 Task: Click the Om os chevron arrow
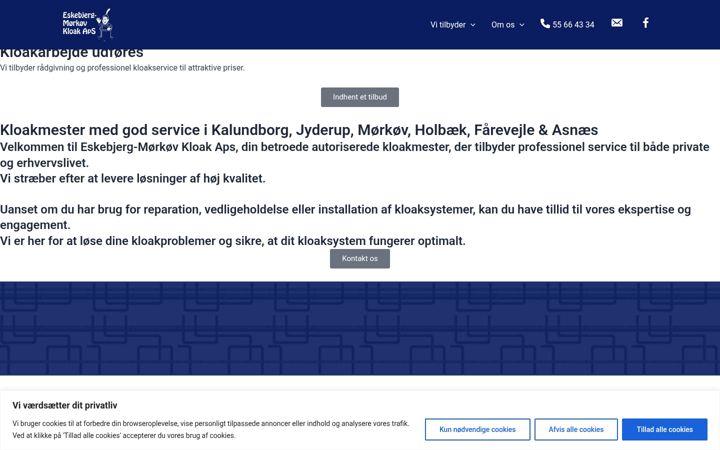coord(522,25)
